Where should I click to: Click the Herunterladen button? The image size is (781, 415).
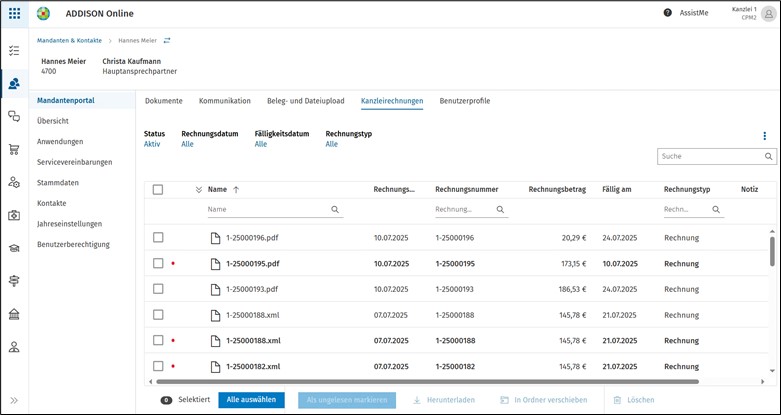point(444,400)
